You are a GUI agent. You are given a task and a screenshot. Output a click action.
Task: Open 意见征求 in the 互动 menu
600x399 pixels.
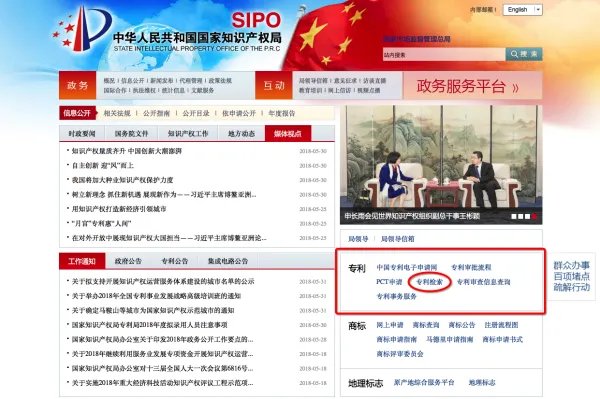click(345, 81)
